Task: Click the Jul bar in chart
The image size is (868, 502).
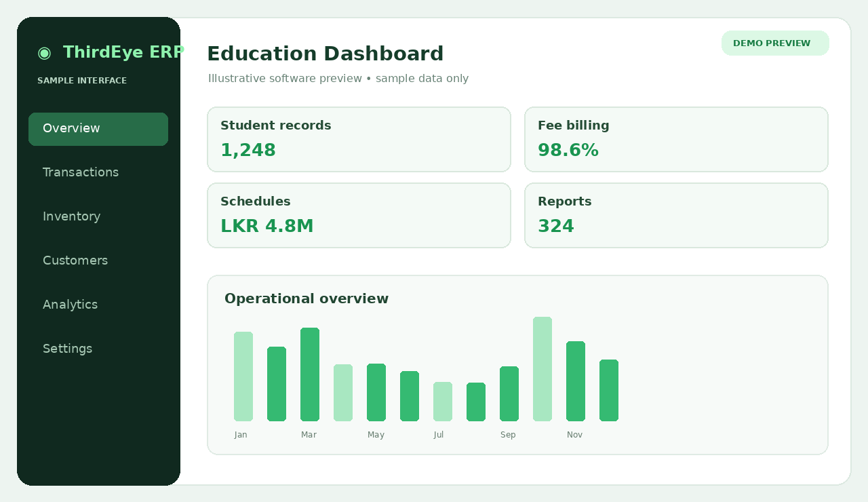Action: tap(443, 402)
